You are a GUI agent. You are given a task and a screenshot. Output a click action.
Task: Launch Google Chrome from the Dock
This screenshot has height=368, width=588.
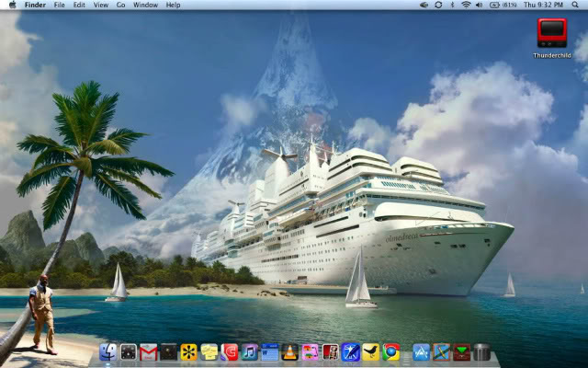tap(391, 352)
